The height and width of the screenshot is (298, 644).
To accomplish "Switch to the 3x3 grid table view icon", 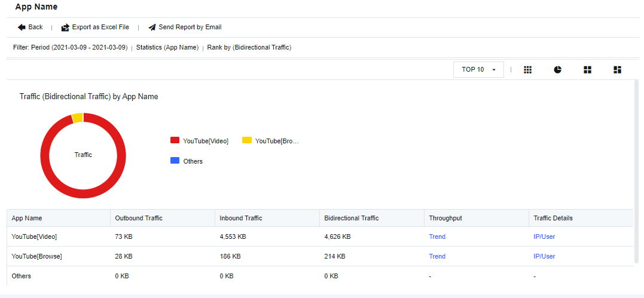I will tap(527, 70).
